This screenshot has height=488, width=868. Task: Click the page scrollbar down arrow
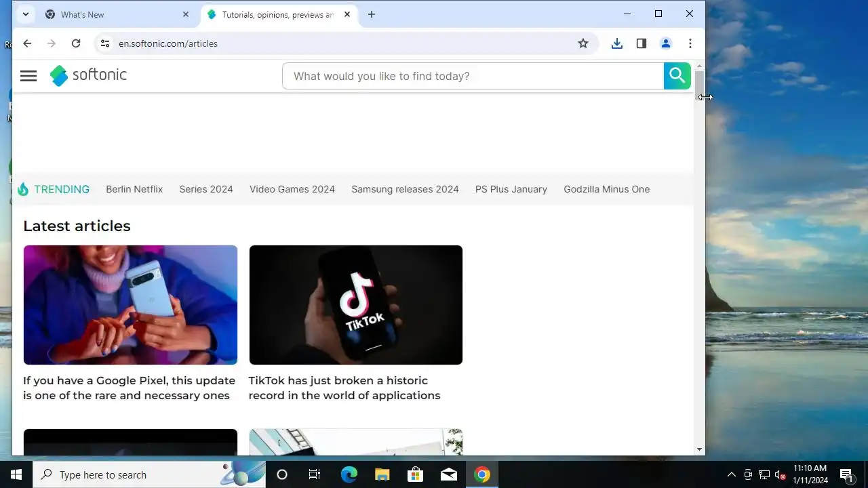click(x=699, y=449)
